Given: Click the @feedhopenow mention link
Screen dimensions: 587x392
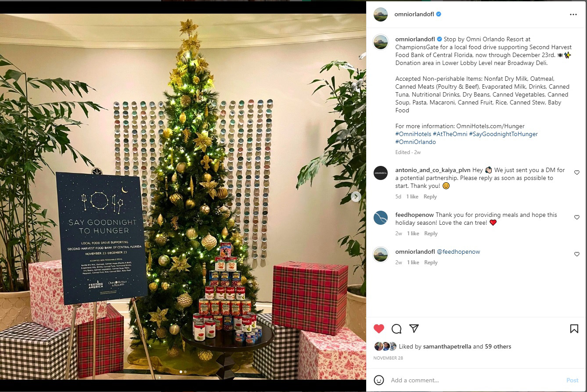Looking at the screenshot, I should pyautogui.click(x=458, y=252).
